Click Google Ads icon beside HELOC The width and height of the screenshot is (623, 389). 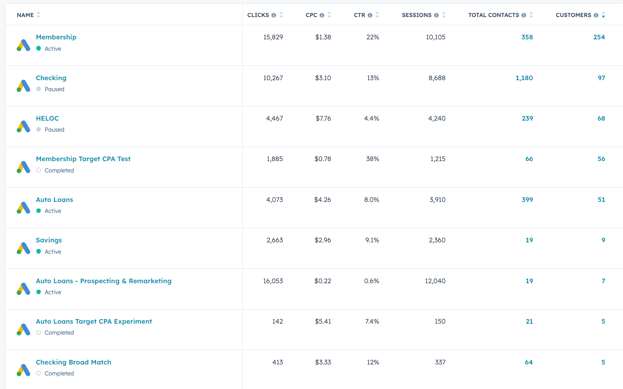(x=23, y=126)
